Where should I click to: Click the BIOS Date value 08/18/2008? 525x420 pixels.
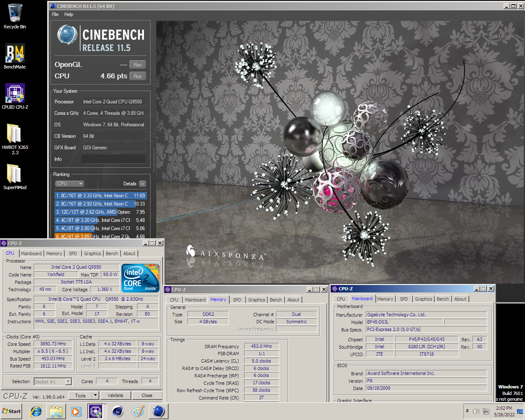(x=427, y=388)
